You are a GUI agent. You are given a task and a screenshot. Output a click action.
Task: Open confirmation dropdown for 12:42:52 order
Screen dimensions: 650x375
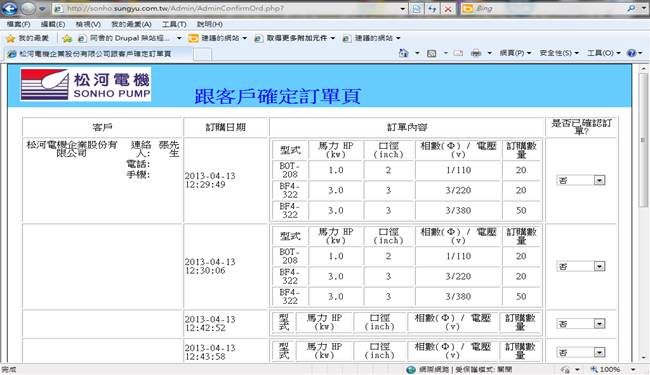click(x=599, y=324)
